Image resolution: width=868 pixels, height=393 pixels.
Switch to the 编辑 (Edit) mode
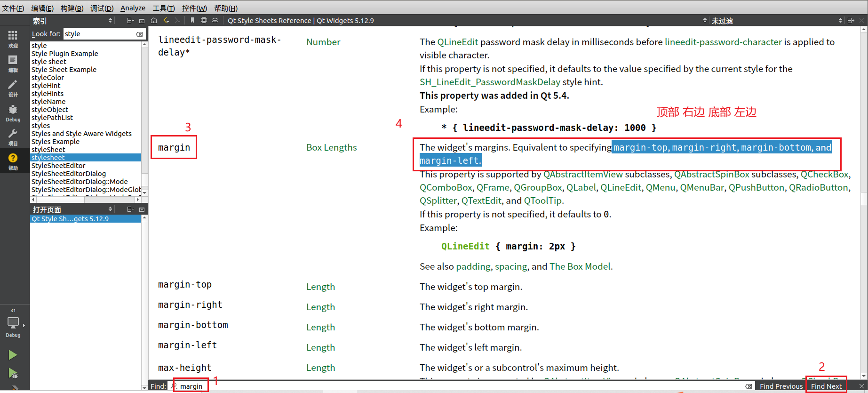[13, 64]
